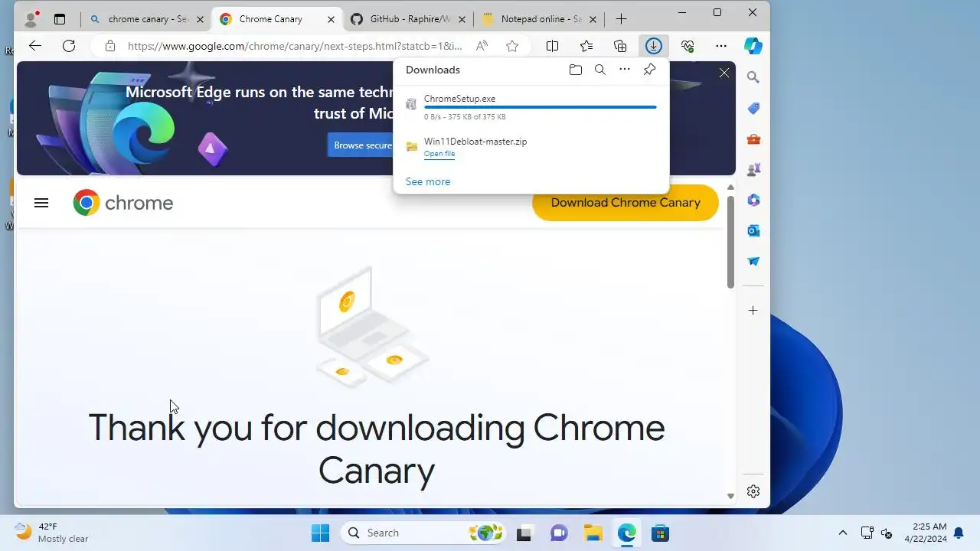Open the Copilot sidebar icon
This screenshot has height=551, width=980.
pos(753,46)
